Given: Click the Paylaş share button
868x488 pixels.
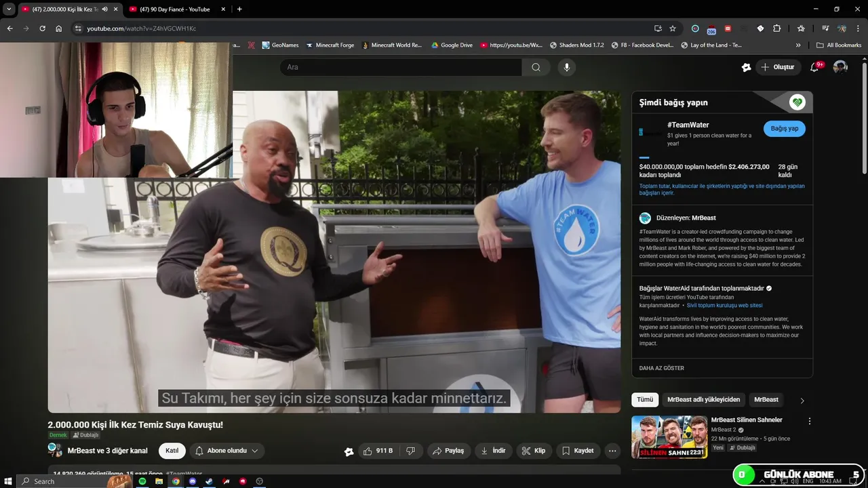Looking at the screenshot, I should click(x=449, y=451).
